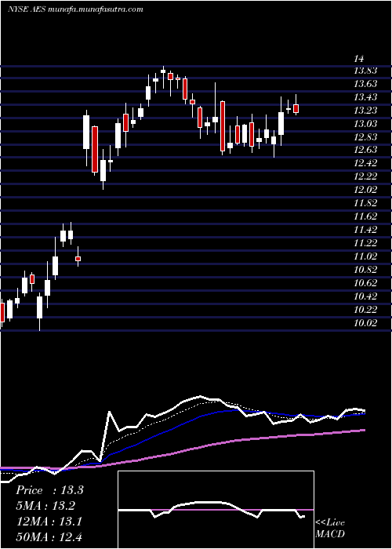Click the last red candlestick on the right

click(x=296, y=108)
